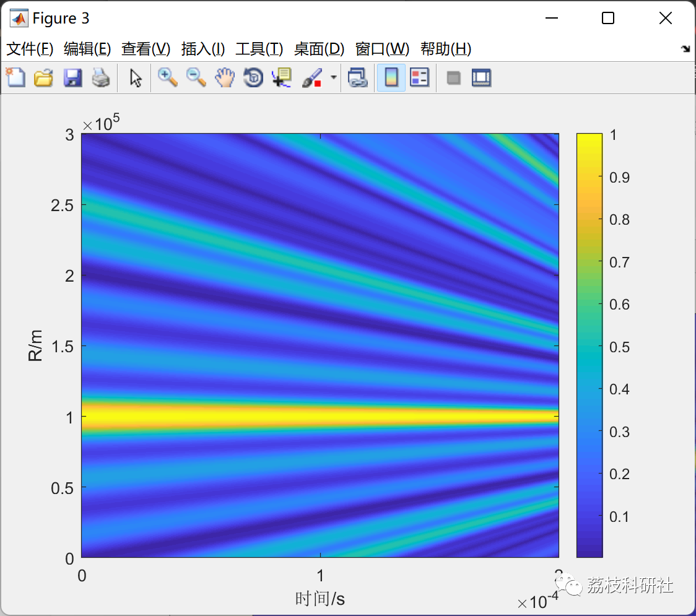Minimize the Figure 3 window

point(552,18)
